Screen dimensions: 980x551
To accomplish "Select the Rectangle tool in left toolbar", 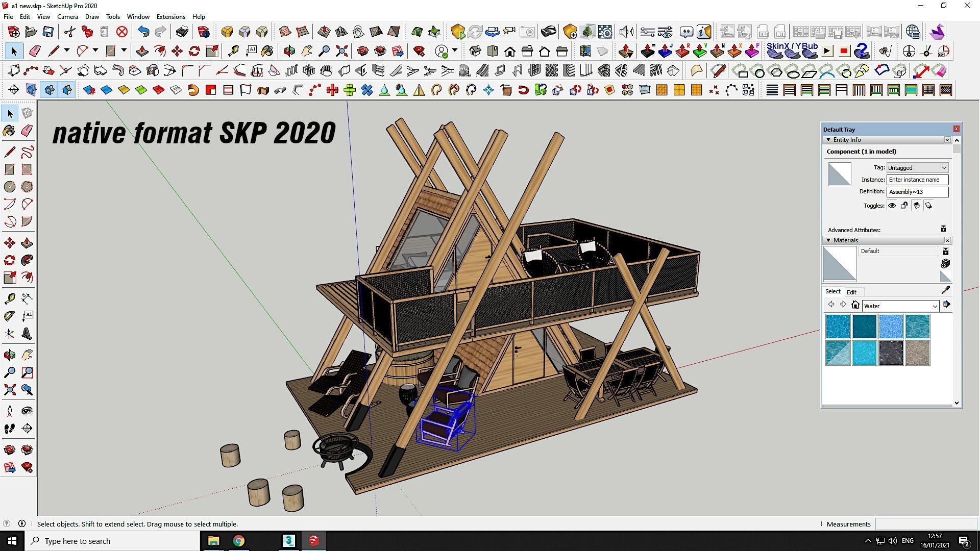I will tap(9, 169).
